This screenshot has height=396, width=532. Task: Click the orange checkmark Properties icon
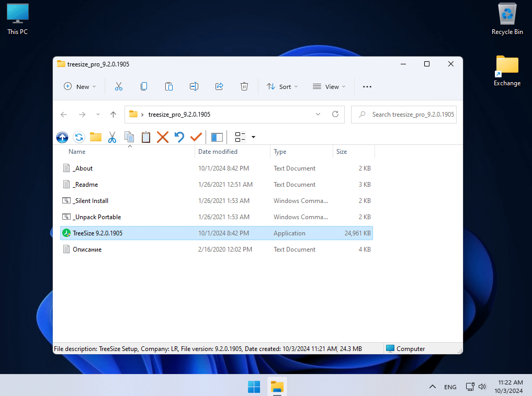pos(196,137)
